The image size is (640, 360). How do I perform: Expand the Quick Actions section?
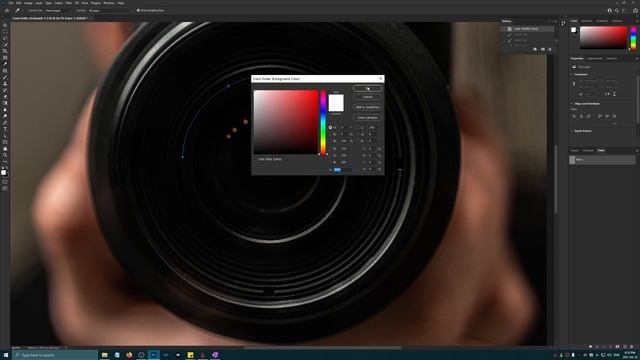point(572,131)
